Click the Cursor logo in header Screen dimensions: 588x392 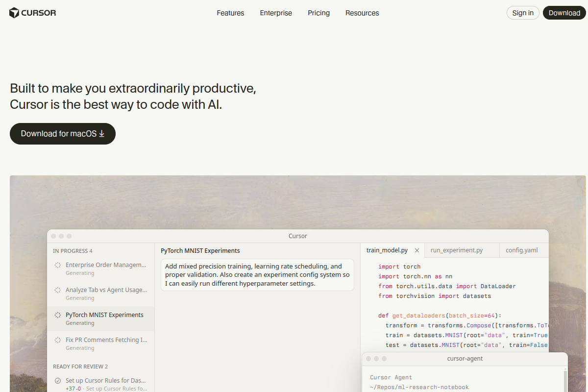pos(33,13)
